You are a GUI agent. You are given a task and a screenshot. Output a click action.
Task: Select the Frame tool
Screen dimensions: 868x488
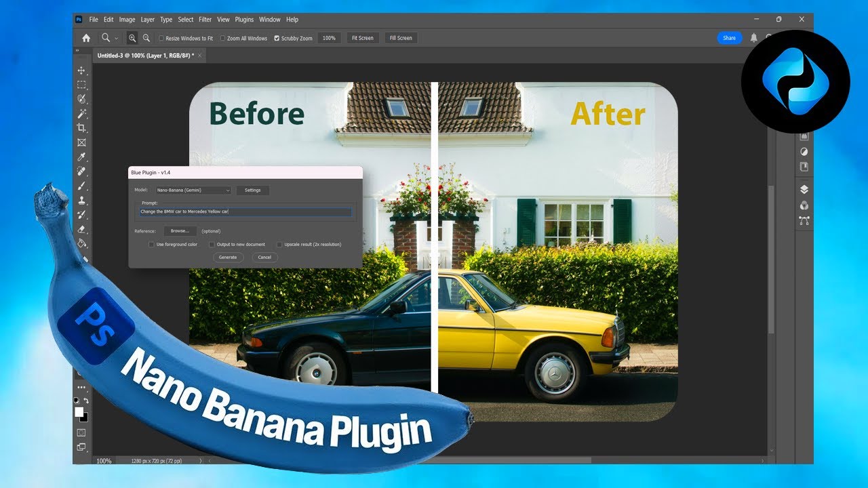point(81,142)
